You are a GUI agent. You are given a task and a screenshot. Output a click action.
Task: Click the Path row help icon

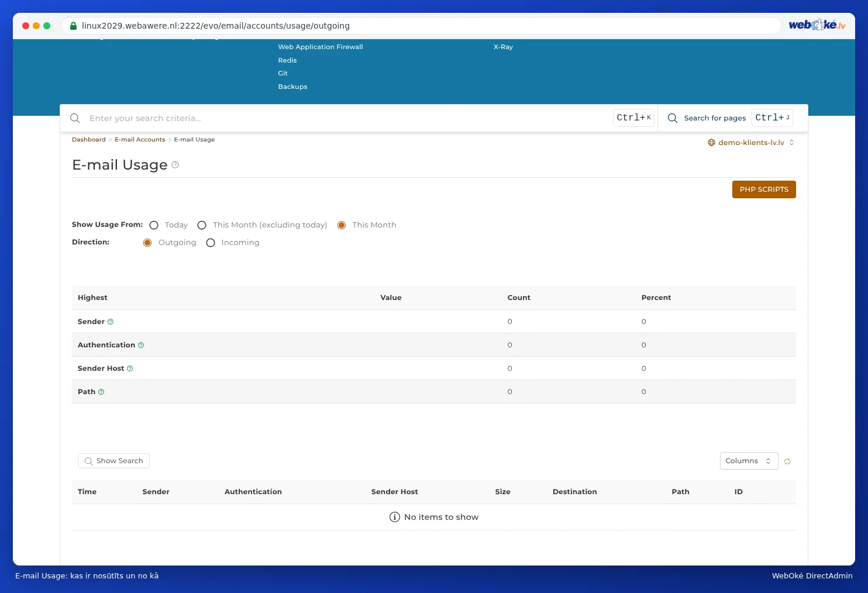101,392
